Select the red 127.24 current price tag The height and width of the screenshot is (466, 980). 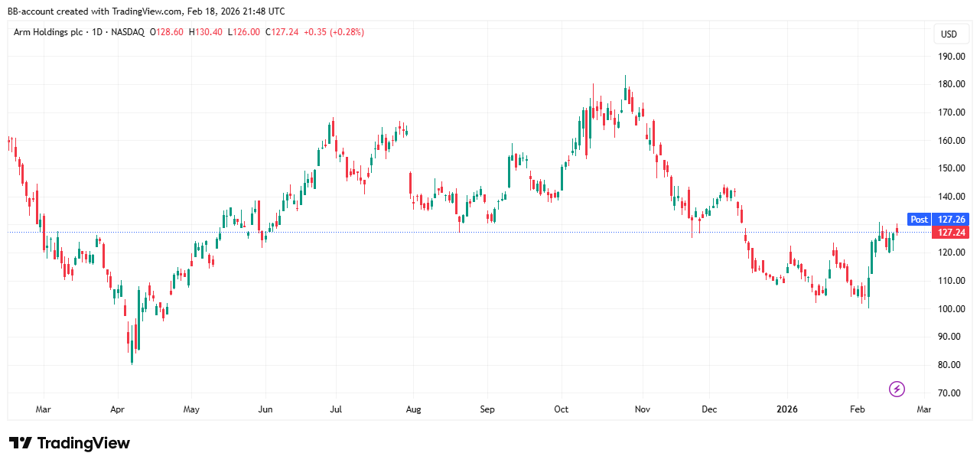949,233
